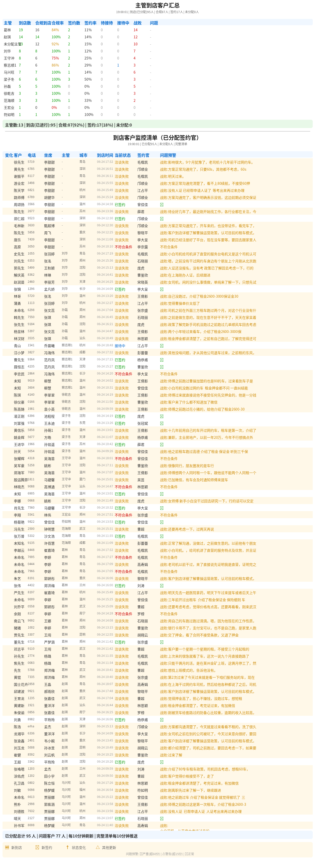Click the 新签约 legend icon
The image size is (315, 868).
point(37,847)
